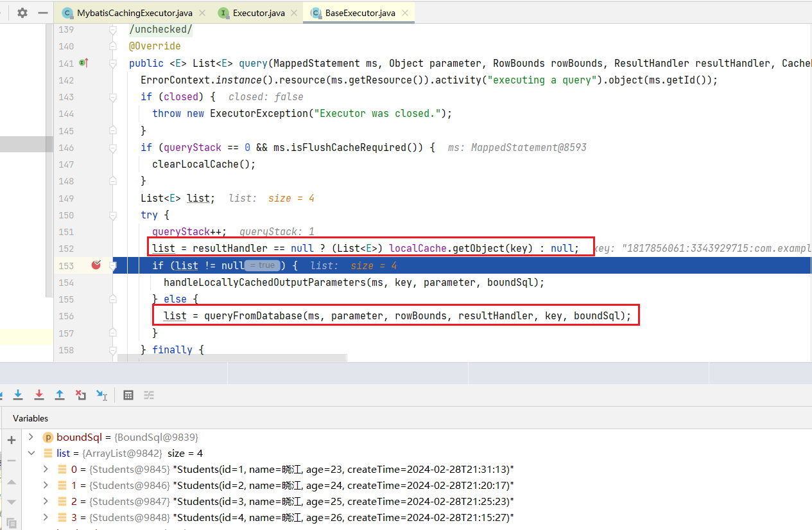
Task: Hide the project panel with minimize dash
Action: [43, 13]
